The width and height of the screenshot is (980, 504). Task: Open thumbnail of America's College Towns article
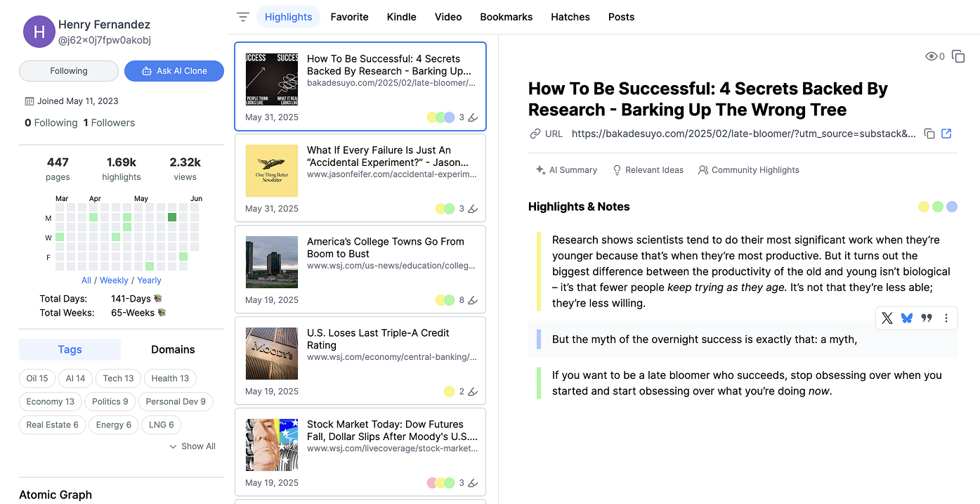272,262
